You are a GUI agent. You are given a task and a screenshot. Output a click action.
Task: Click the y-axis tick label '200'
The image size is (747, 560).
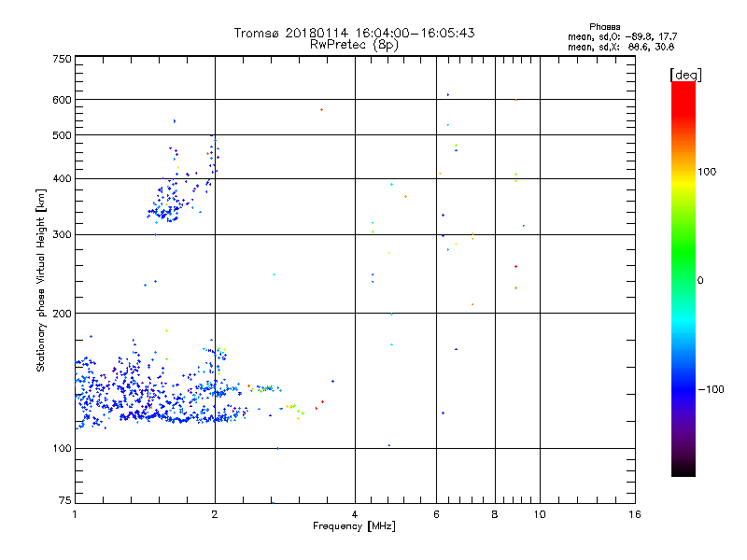63,314
